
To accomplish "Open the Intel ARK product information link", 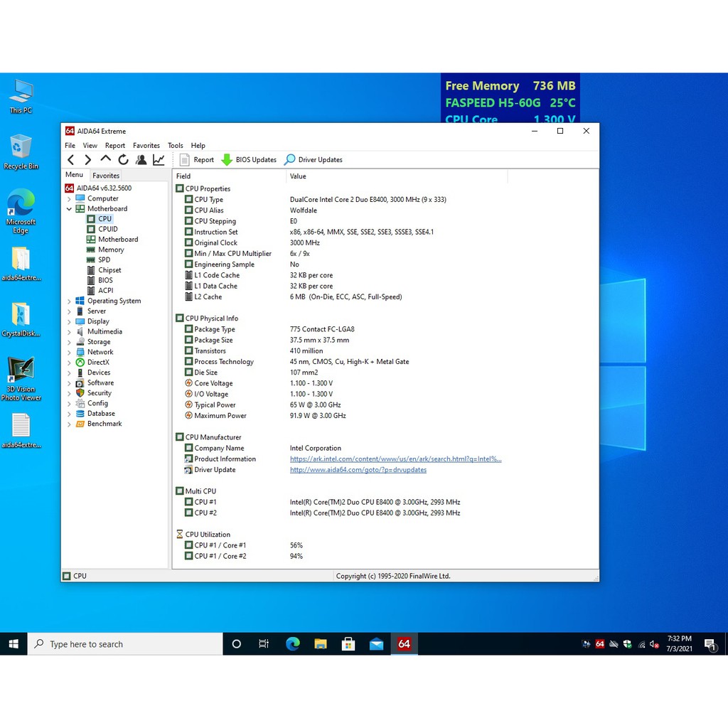I will pos(395,459).
